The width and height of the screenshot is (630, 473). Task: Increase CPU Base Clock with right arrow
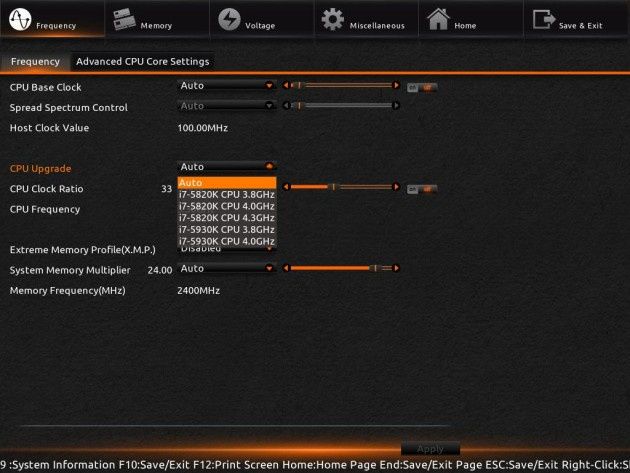(x=397, y=85)
